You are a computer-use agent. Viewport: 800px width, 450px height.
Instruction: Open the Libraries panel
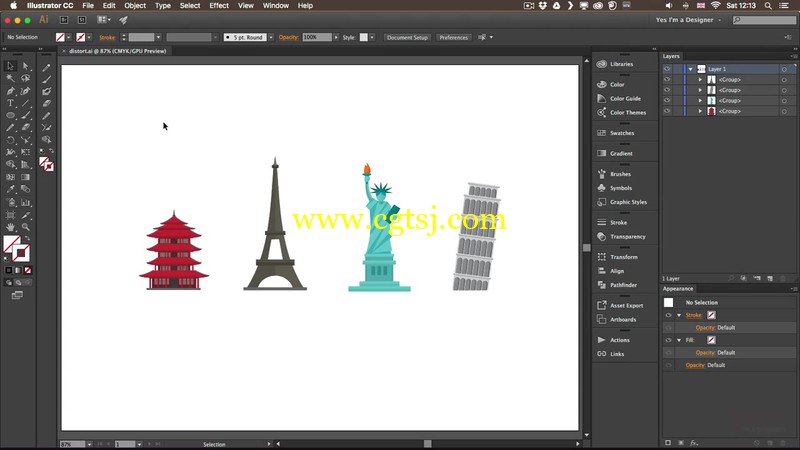(615, 64)
